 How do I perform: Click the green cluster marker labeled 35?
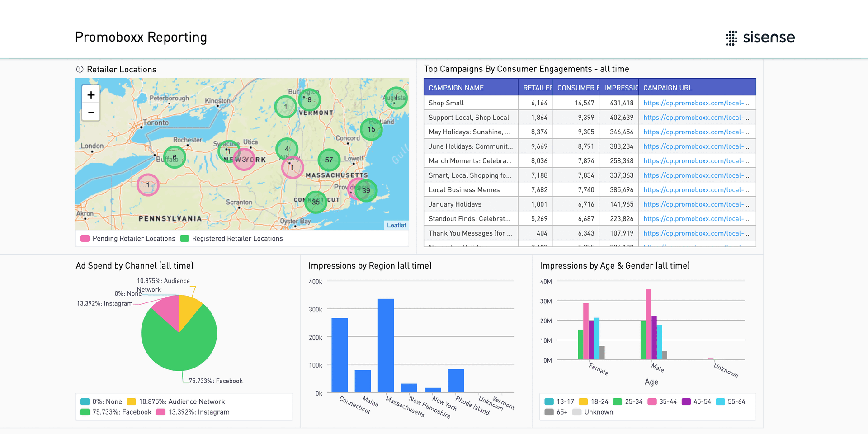coord(316,202)
